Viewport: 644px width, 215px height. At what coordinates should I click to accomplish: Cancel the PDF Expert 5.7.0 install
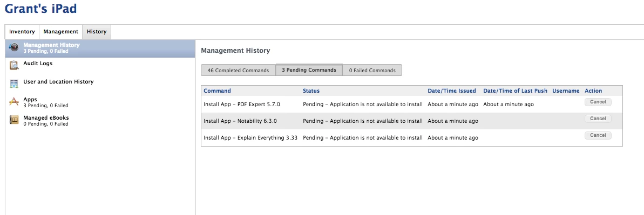[598, 102]
